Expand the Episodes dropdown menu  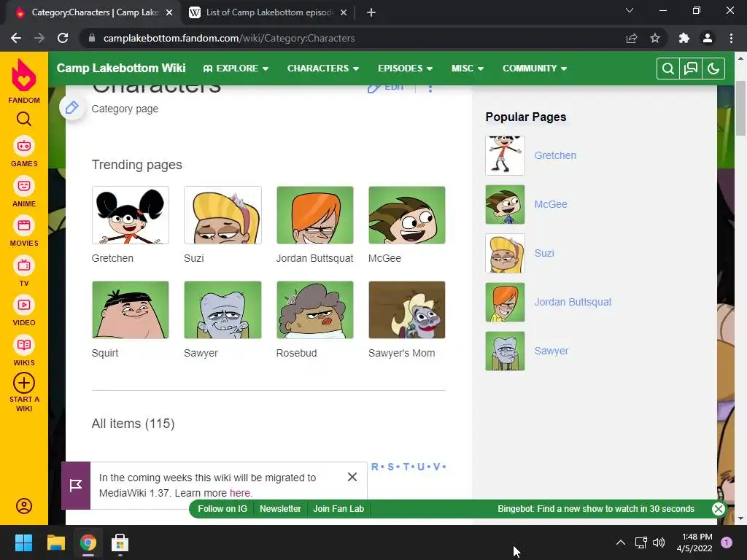tap(405, 68)
